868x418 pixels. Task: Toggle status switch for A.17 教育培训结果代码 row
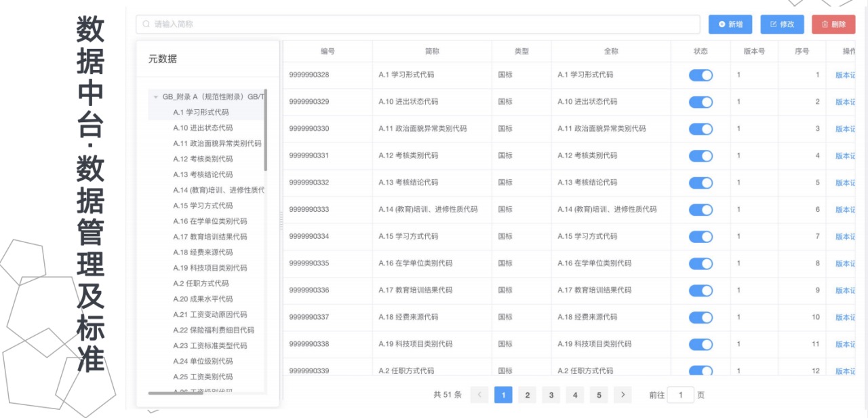click(701, 290)
